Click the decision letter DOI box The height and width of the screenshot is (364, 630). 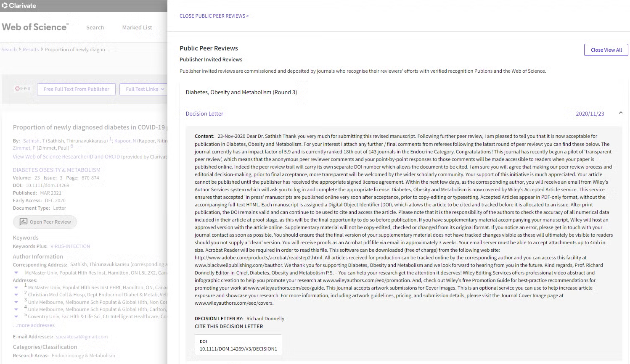pos(238,345)
